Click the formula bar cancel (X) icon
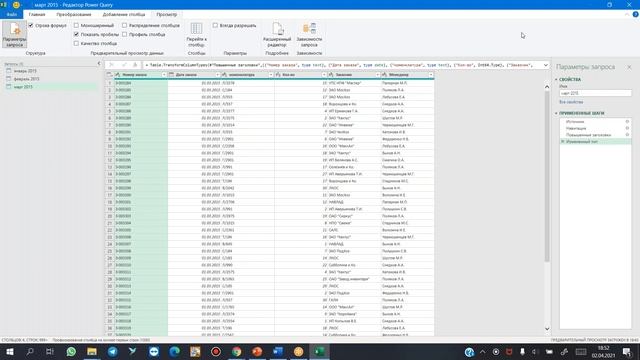The width and height of the screenshot is (640, 360). (111, 65)
